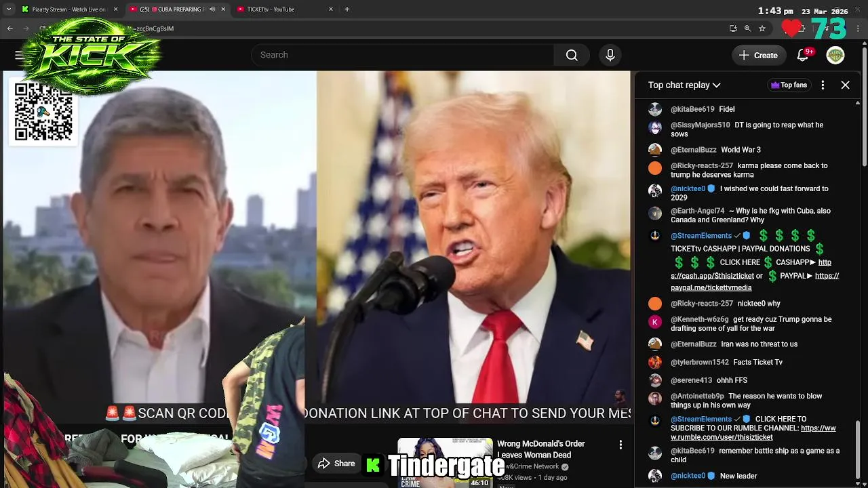Open the Top fans leaderboard
Image resolution: width=868 pixels, height=488 pixels.
(x=789, y=85)
